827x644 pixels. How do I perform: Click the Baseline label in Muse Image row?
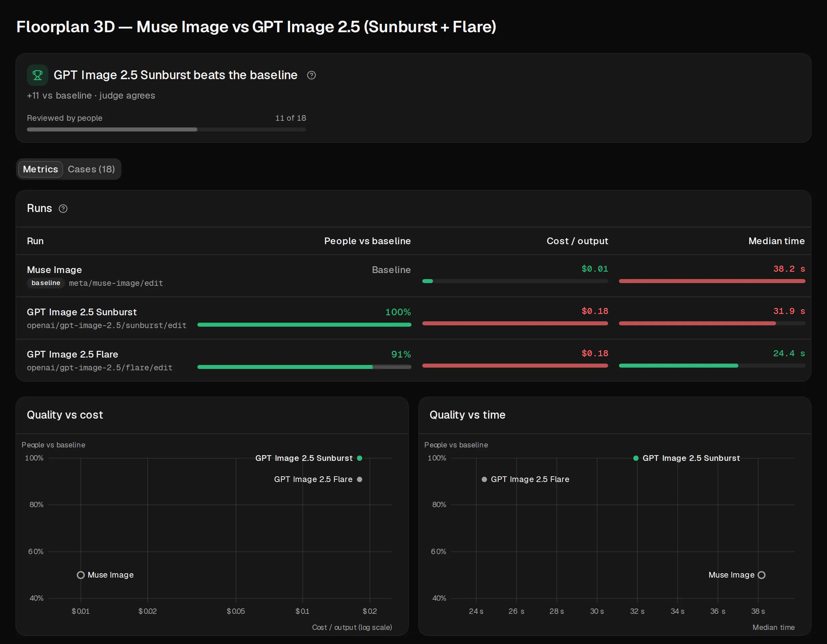point(391,270)
